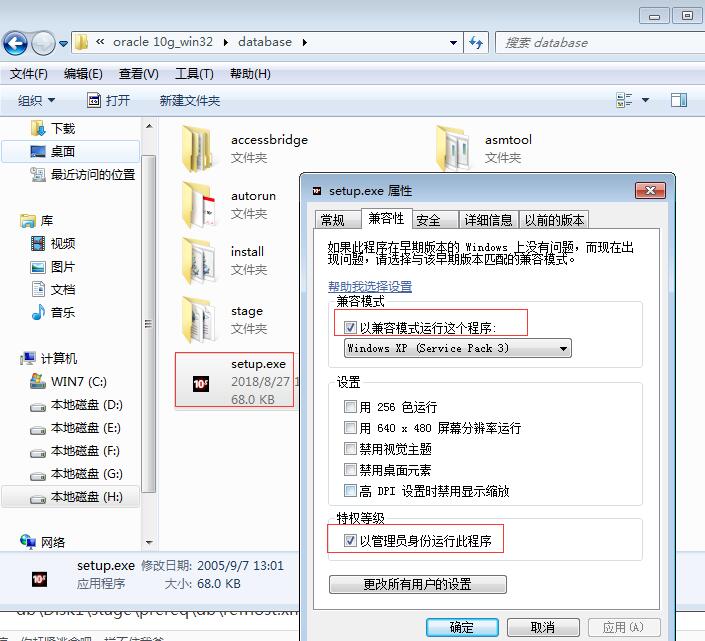The height and width of the screenshot is (641, 705).
Task: Click the navigation pane scroll up arrow
Action: tap(149, 126)
